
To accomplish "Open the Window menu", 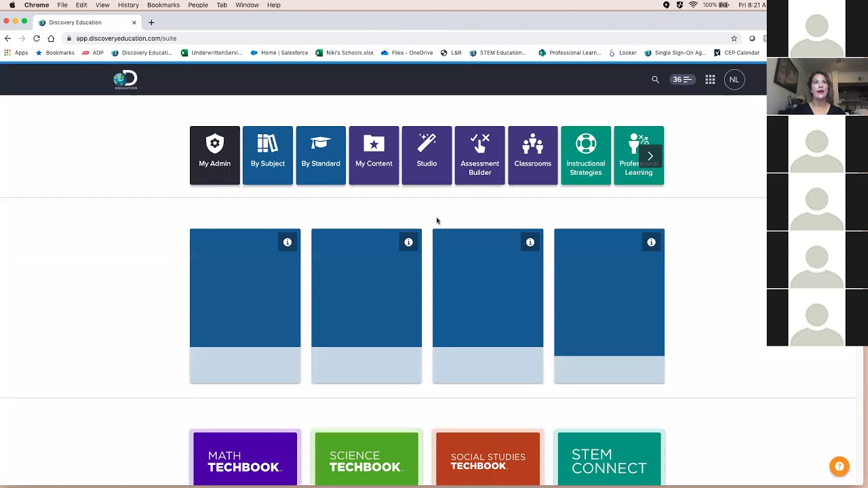I will tap(247, 5).
